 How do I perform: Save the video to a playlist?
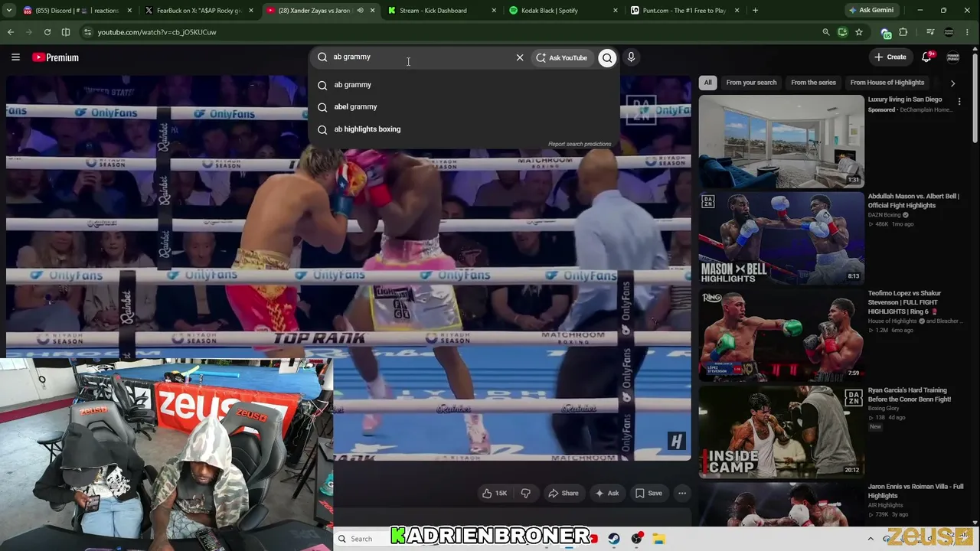click(x=648, y=494)
